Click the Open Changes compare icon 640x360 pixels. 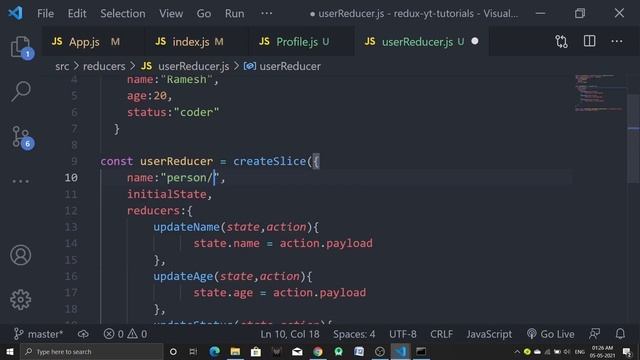(561, 42)
